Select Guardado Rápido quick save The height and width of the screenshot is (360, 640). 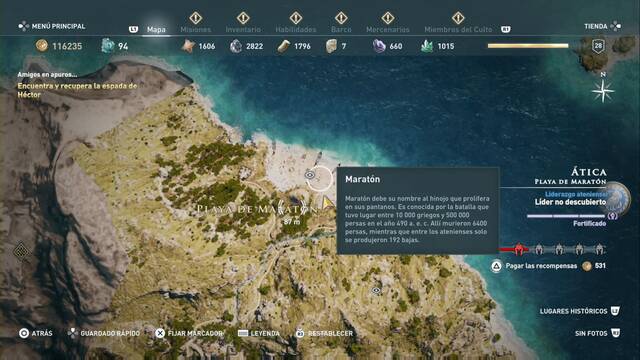pos(104,333)
